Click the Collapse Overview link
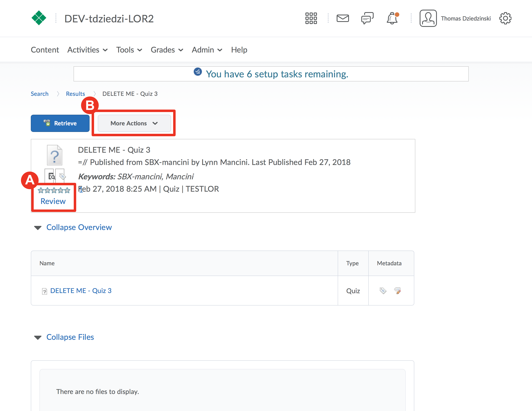532x411 pixels. click(79, 227)
